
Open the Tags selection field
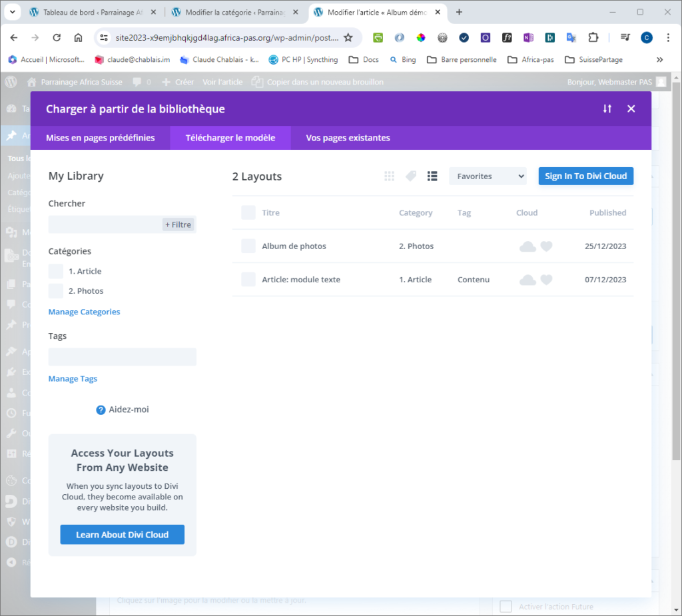(122, 357)
